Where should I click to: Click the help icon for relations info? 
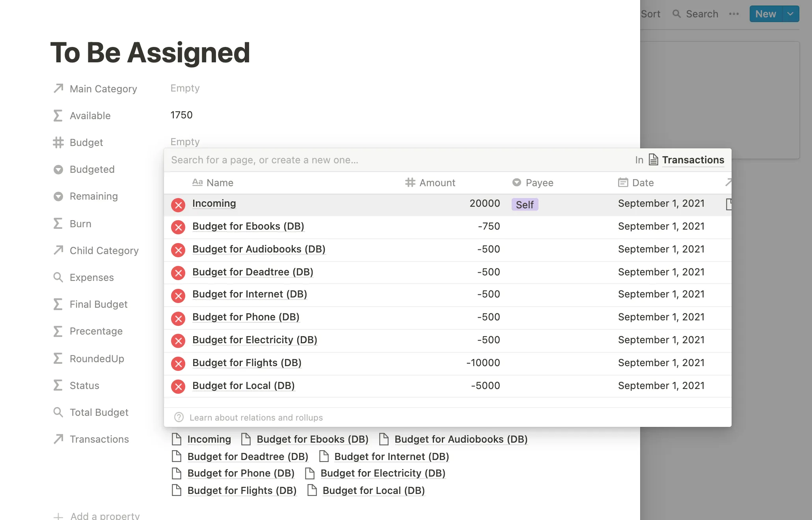[179, 417]
